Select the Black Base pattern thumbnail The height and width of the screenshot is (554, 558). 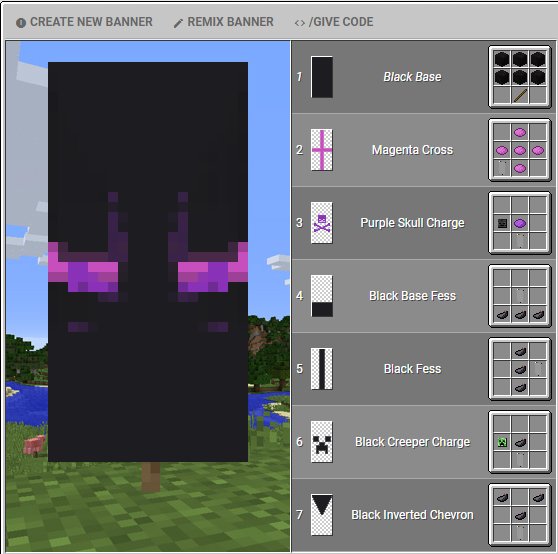pyautogui.click(x=322, y=77)
